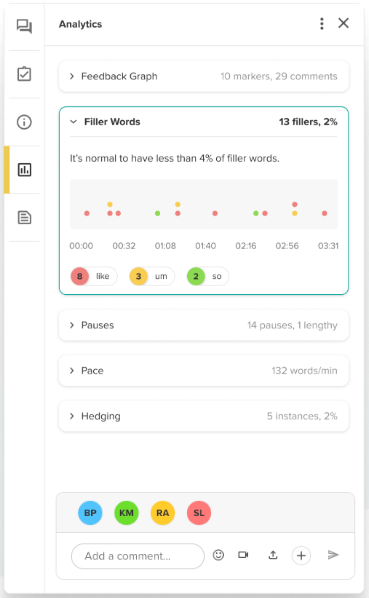This screenshot has height=598, width=369.
Task: Click the plus button near comment box
Action: [301, 555]
